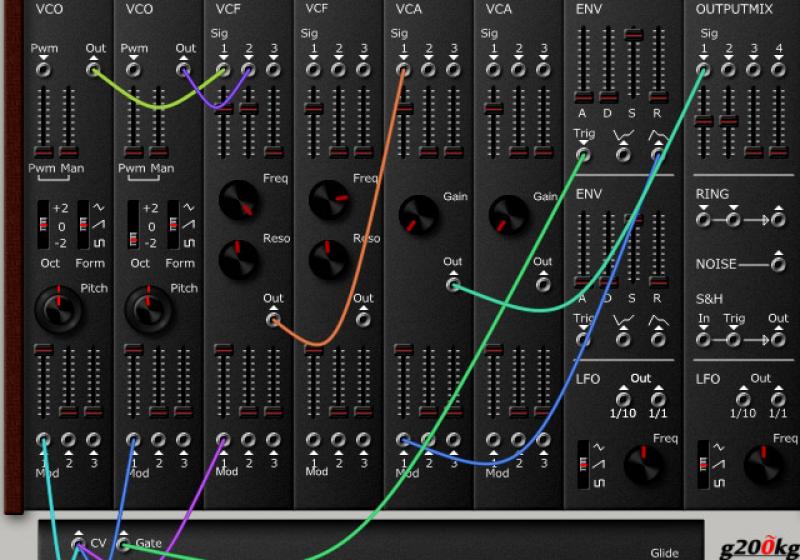Click right LFO 1/1 output jack

(x=778, y=399)
